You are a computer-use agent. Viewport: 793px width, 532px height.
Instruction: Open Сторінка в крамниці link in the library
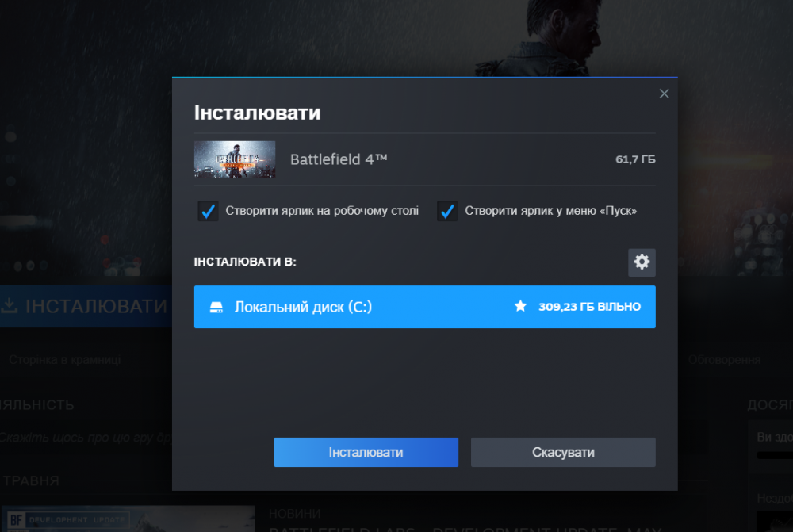coord(65,359)
